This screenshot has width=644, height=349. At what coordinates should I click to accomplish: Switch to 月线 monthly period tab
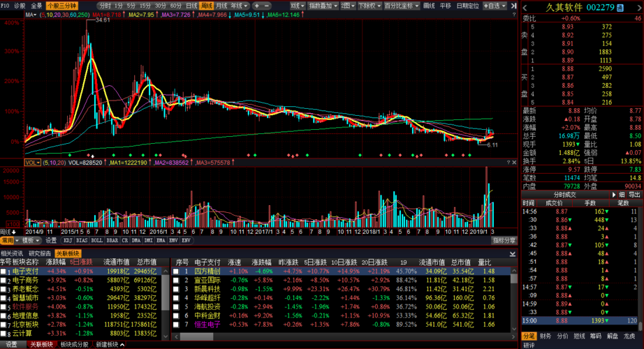click(x=221, y=6)
